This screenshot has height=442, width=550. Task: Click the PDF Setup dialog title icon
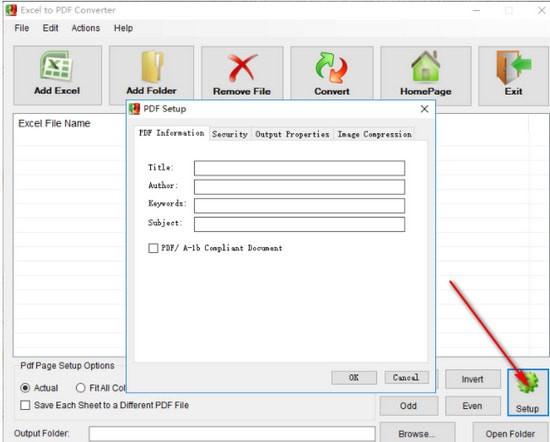point(134,109)
